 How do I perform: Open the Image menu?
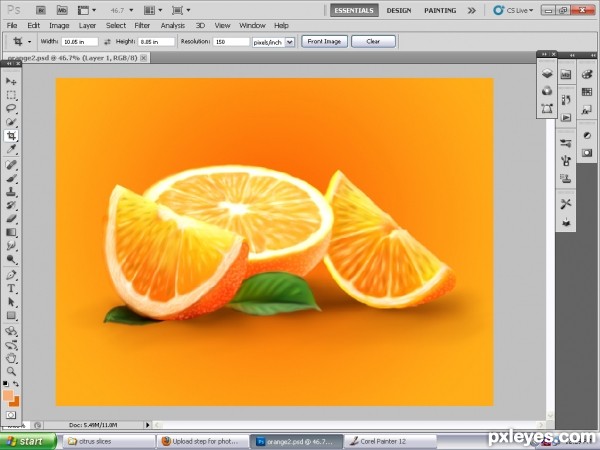(59, 26)
